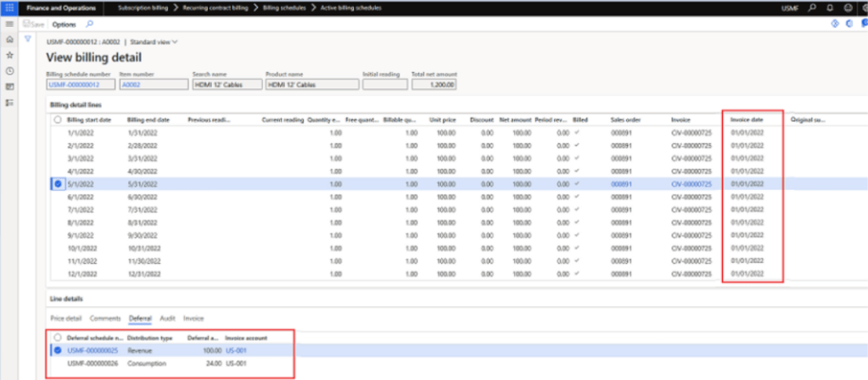This screenshot has height=380, width=868.
Task: Expand the navigation pane hamburger menu
Action: point(9,24)
